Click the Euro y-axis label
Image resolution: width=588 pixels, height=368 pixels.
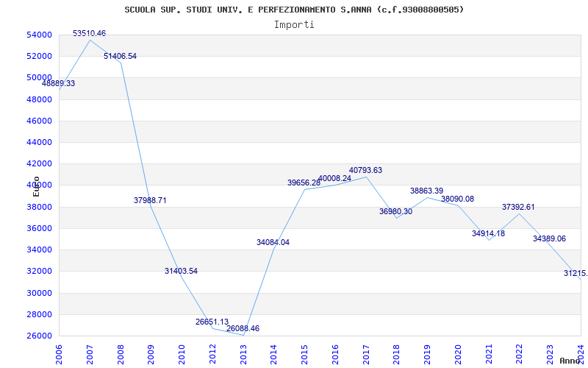pyautogui.click(x=36, y=186)
